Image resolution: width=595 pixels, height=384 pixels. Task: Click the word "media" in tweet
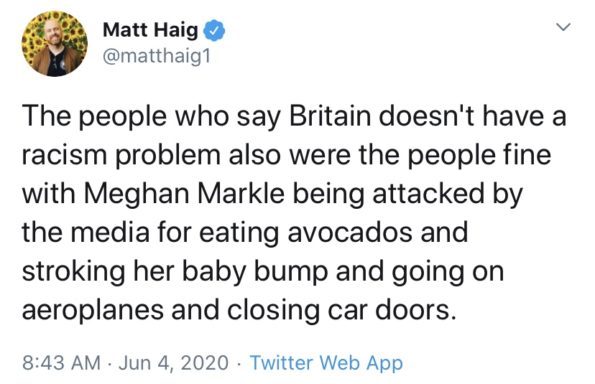[x=110, y=232]
